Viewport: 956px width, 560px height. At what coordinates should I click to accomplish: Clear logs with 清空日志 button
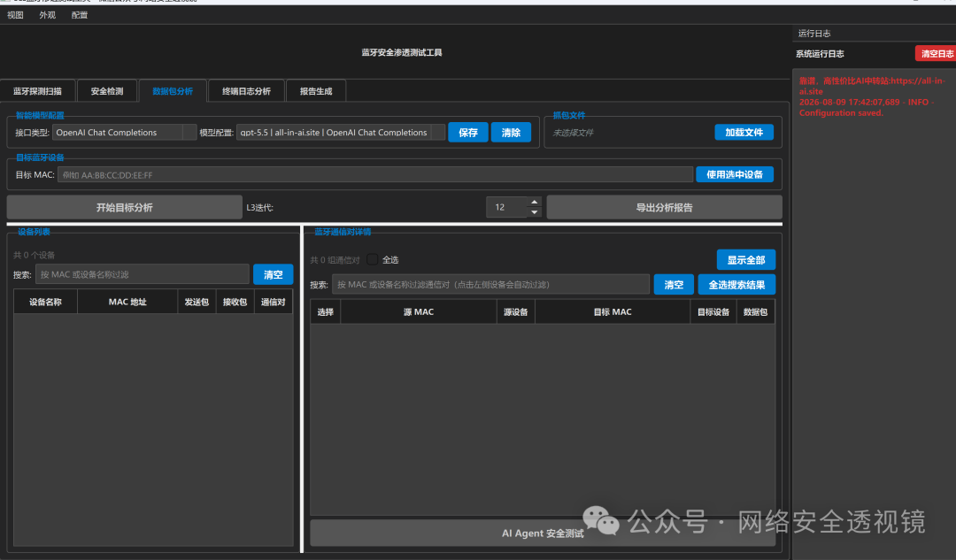click(937, 54)
